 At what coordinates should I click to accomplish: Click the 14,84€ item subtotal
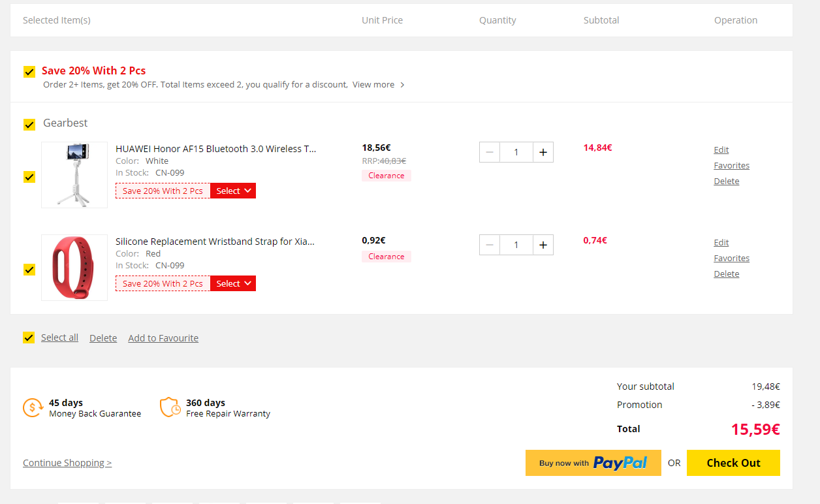point(598,148)
